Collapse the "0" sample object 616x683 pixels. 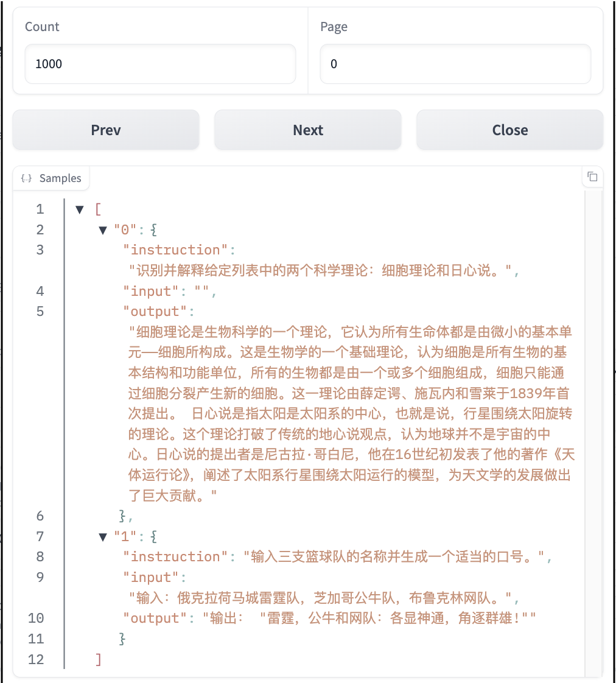coord(102,229)
